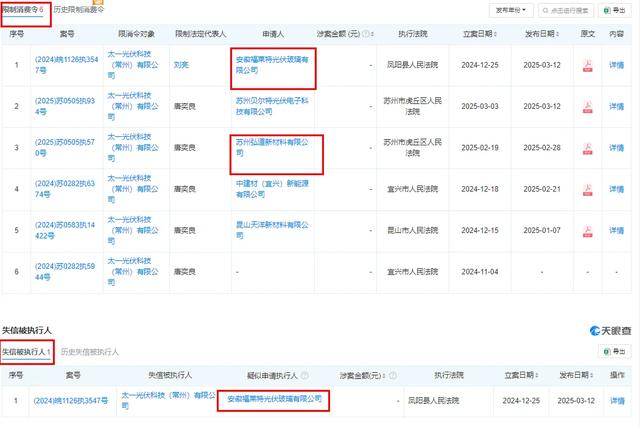640x427 pixels.
Task: Open applicant 昆山天洋新材料有限公司
Action: click(272, 230)
